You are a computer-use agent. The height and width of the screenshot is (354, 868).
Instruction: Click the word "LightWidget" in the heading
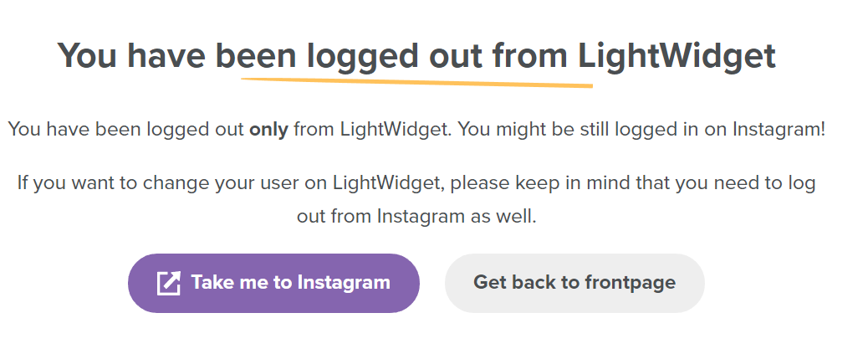pyautogui.click(x=677, y=55)
